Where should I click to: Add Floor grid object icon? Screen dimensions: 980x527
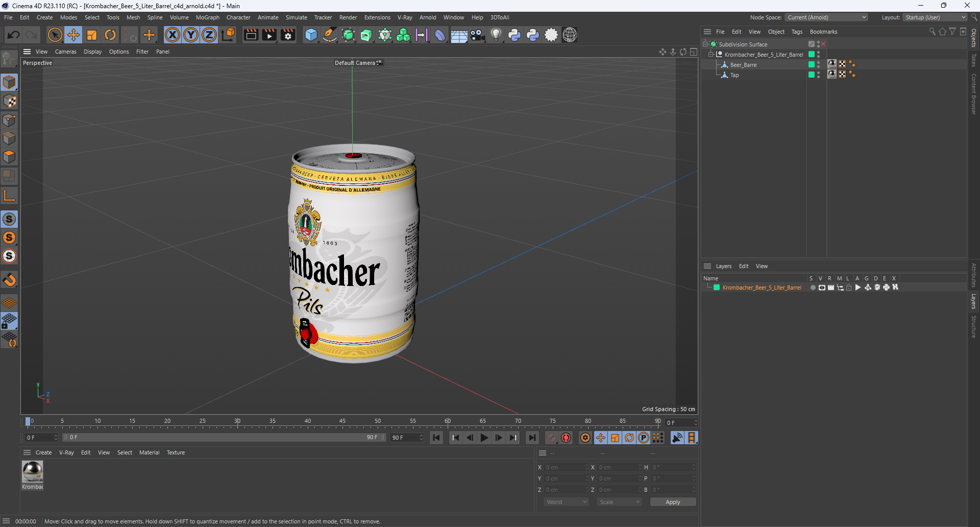(x=459, y=35)
